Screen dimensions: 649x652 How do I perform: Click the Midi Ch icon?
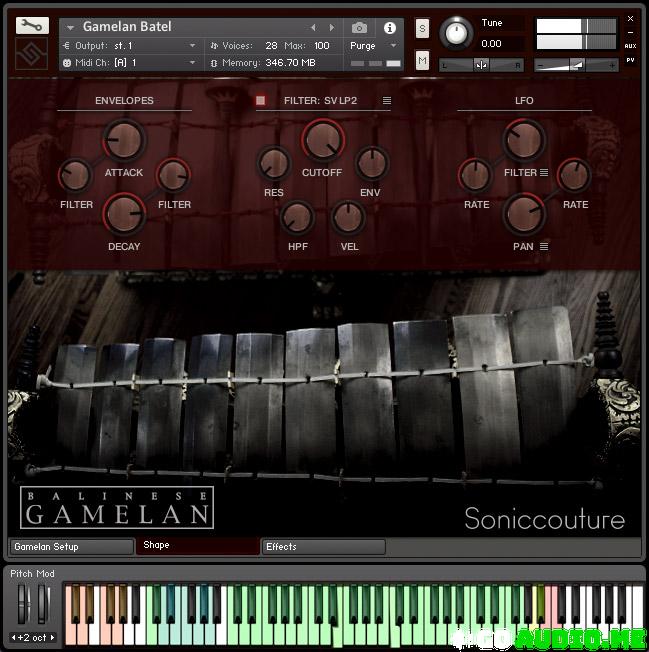click(x=67, y=63)
